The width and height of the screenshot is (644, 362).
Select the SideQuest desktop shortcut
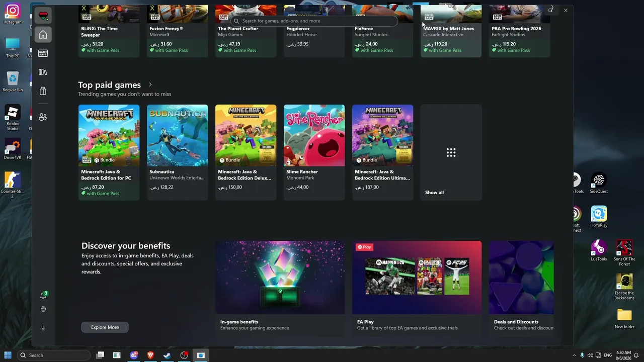click(599, 184)
